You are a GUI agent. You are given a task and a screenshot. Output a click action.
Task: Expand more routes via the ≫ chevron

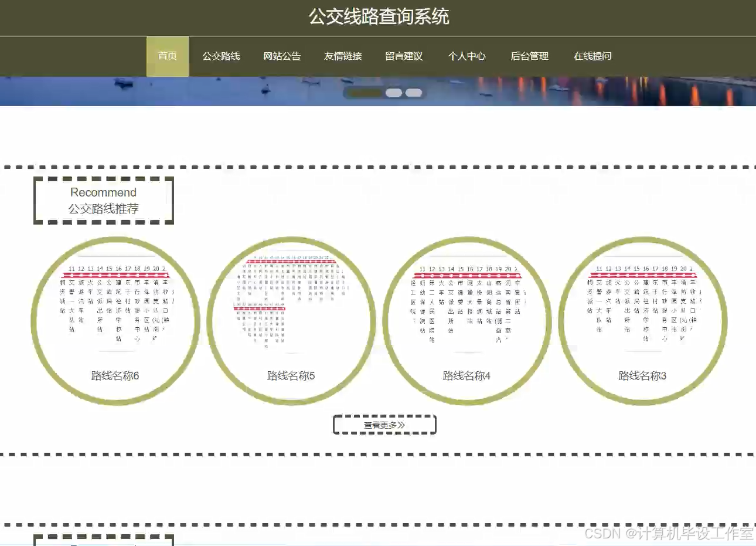[401, 424]
